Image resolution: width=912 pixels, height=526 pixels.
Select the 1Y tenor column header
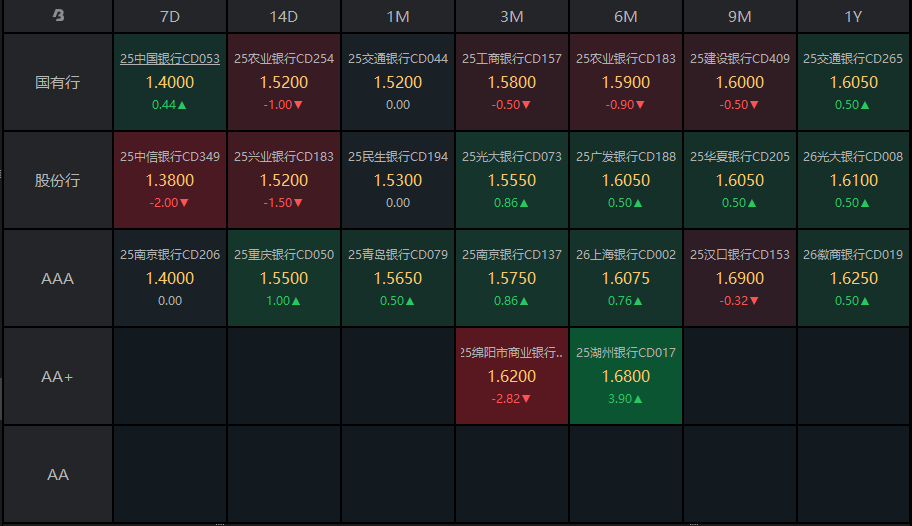pyautogui.click(x=853, y=16)
